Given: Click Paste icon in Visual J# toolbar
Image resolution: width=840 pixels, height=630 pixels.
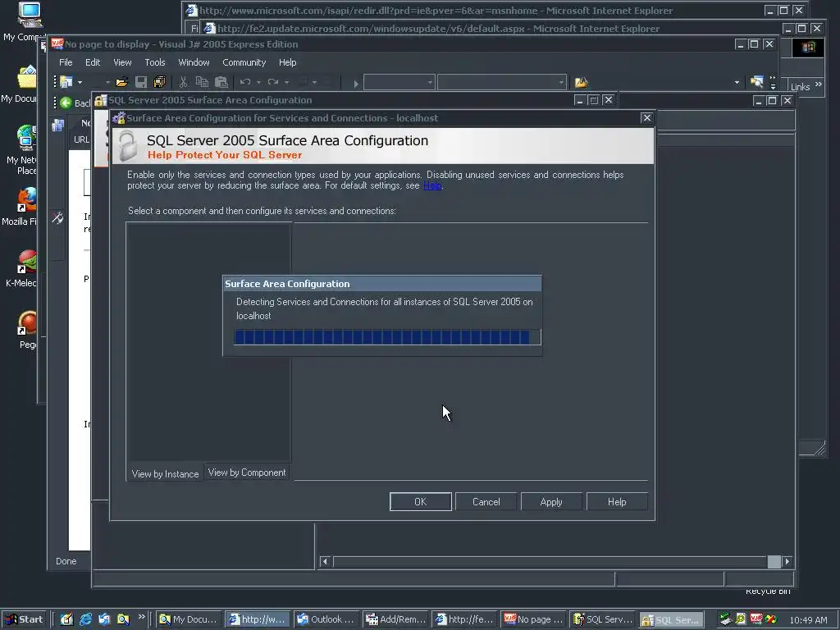Looking at the screenshot, I should coord(221,82).
